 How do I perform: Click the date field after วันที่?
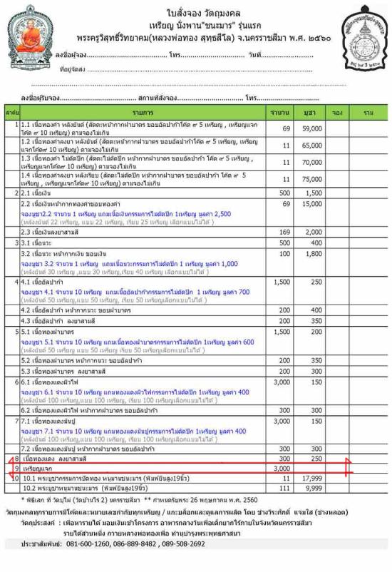coord(287,56)
